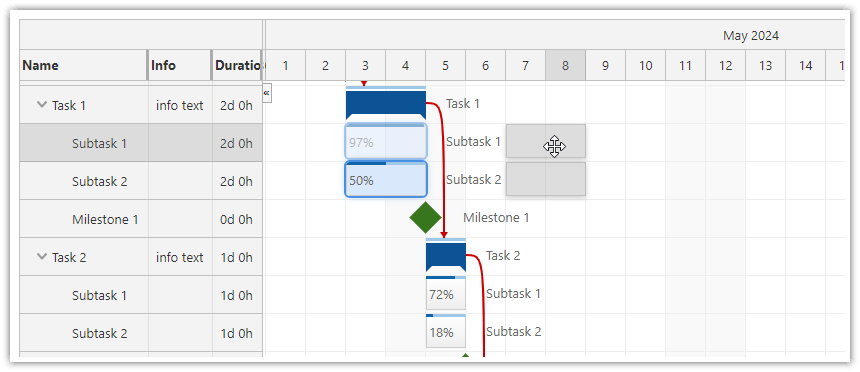Collapse the Task 2 tree row
Viewport: 860px width, 372px height.
click(x=42, y=256)
